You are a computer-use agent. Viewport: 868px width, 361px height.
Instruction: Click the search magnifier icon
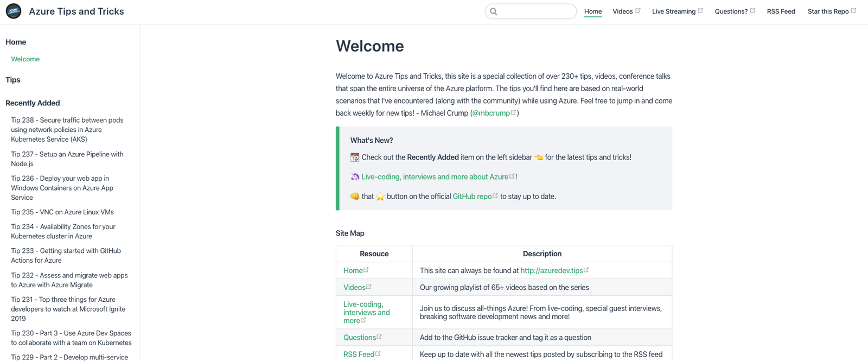(494, 11)
